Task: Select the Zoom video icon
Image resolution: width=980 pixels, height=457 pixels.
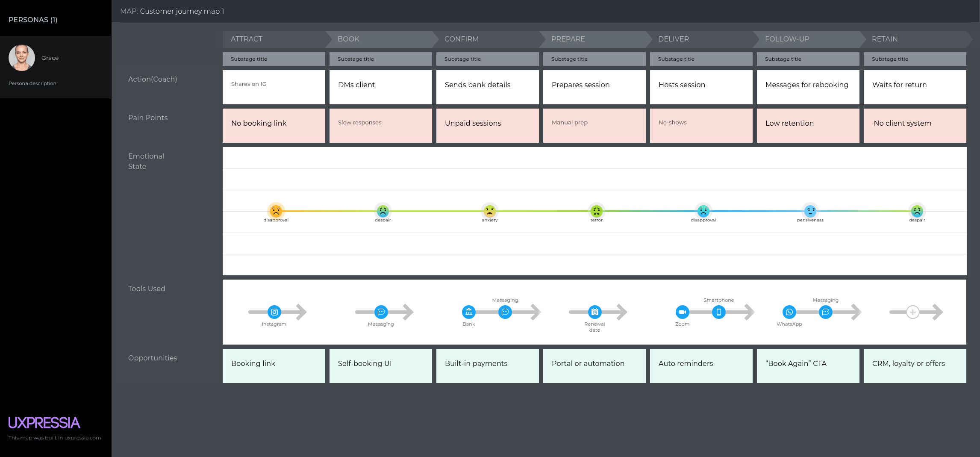Action: (683, 312)
